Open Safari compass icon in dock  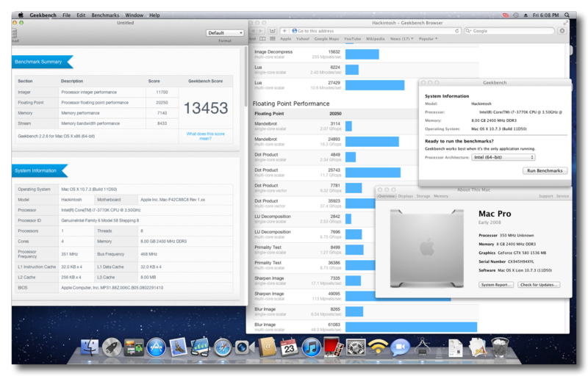point(223,347)
